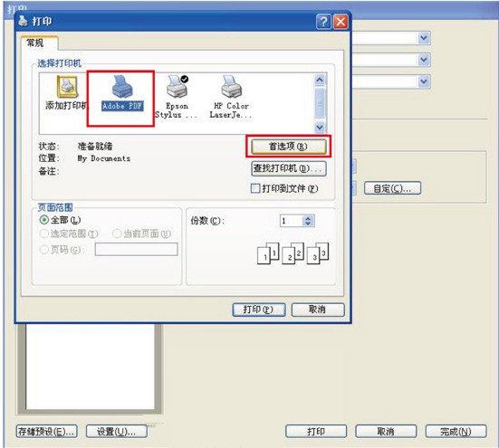Open 首选项 (Preferences) button
The width and height of the screenshot is (499, 448).
click(x=288, y=147)
